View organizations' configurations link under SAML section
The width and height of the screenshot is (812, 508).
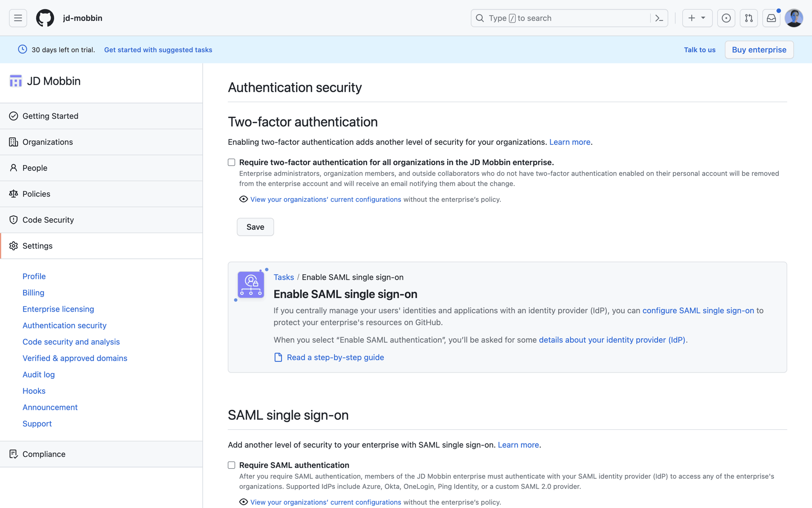coord(326,502)
